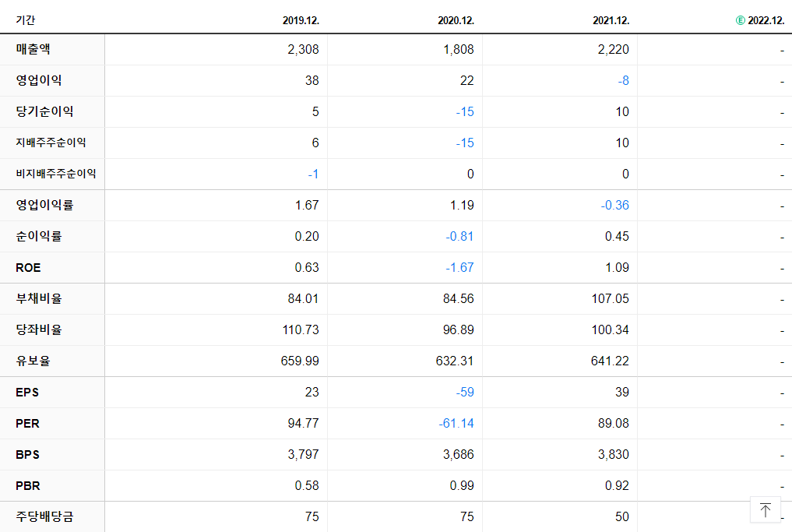Click the ROE value -1.67
Image resolution: width=792 pixels, height=532 pixels.
(459, 268)
